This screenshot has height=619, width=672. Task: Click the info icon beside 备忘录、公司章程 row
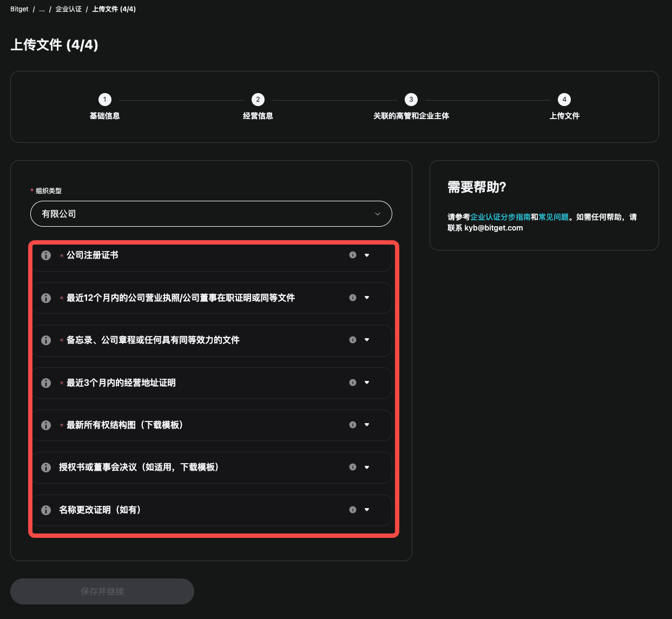click(x=46, y=340)
